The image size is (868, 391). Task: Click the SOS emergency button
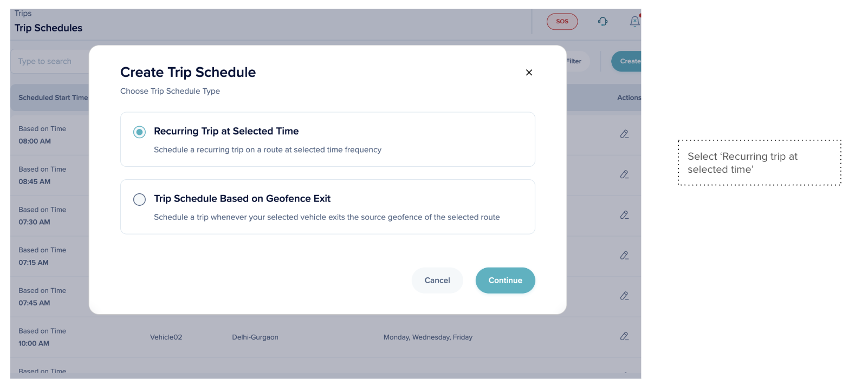click(562, 22)
